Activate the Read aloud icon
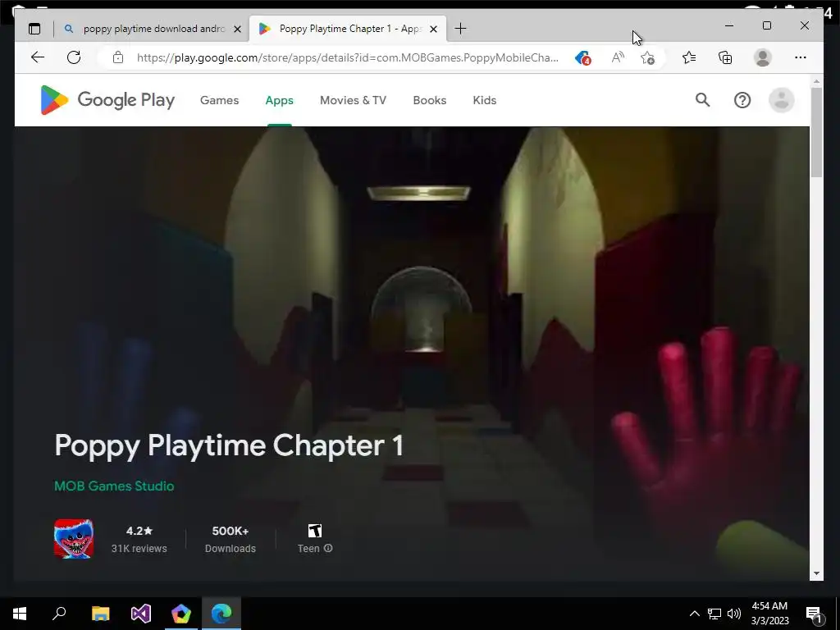 pos(618,58)
